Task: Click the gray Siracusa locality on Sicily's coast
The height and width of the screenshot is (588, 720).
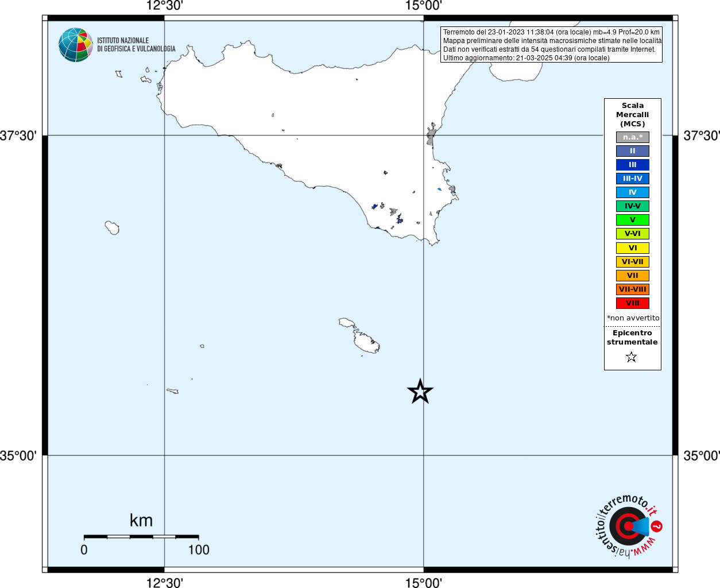Action: pos(452,189)
